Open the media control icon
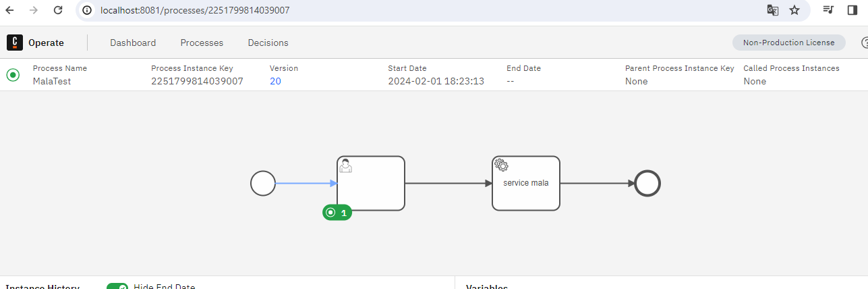868x289 pixels. click(829, 10)
